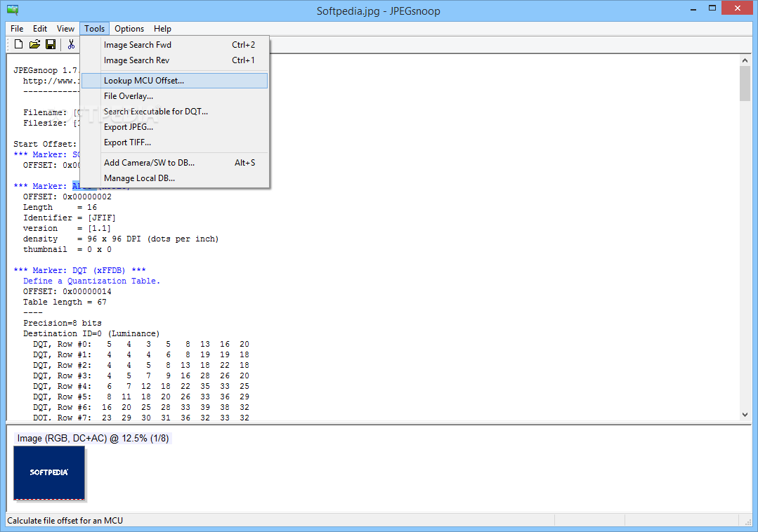Click the JPEGsnoop application icon in title bar

(x=13, y=10)
